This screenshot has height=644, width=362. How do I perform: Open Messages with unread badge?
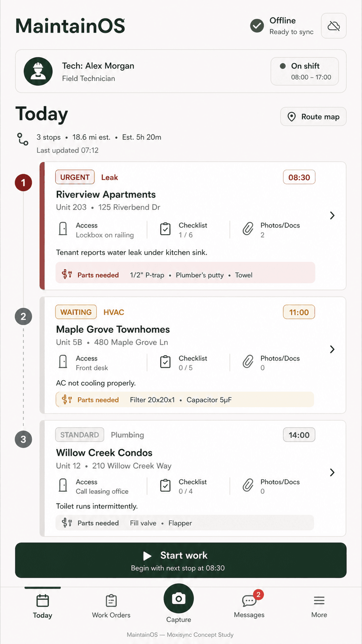tap(249, 604)
